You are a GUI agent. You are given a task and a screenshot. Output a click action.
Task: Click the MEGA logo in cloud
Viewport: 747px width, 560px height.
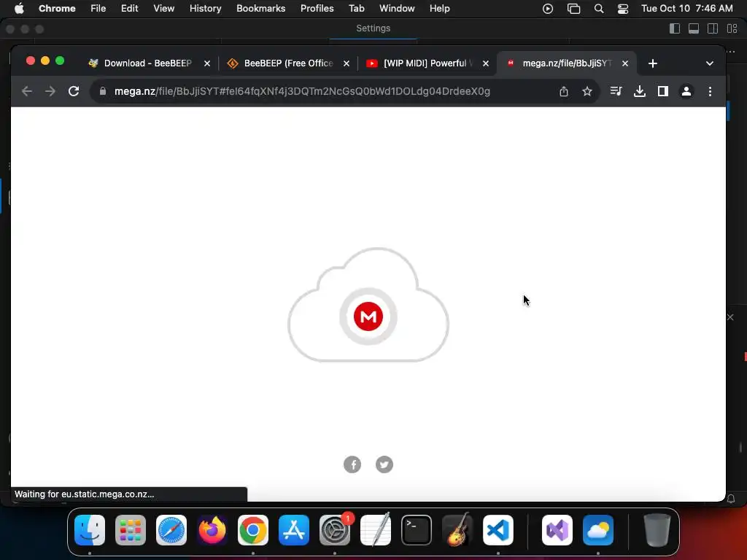pyautogui.click(x=368, y=316)
